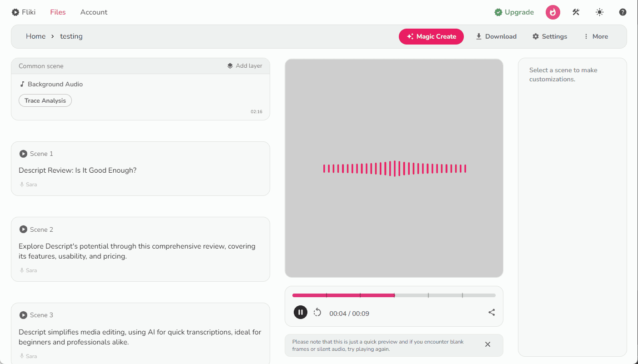The image size is (638, 364).
Task: Launch Magic Create
Action: tap(431, 36)
